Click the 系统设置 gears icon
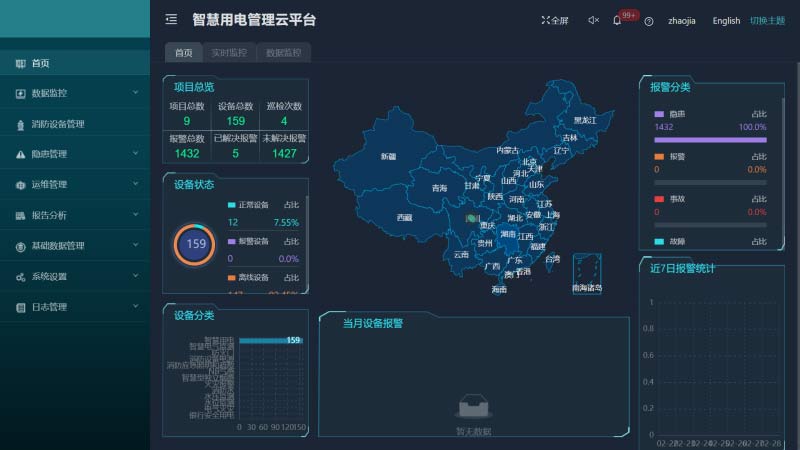800x450 pixels. [x=21, y=277]
